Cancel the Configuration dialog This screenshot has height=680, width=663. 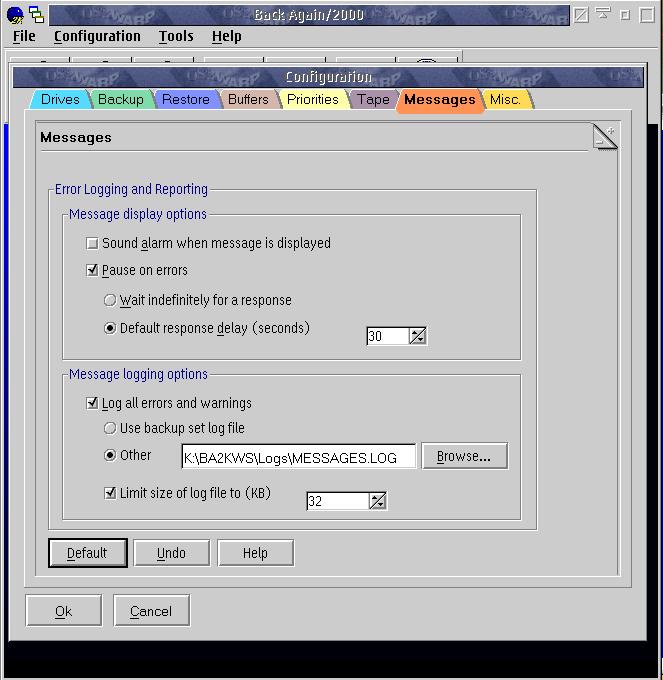pos(151,611)
